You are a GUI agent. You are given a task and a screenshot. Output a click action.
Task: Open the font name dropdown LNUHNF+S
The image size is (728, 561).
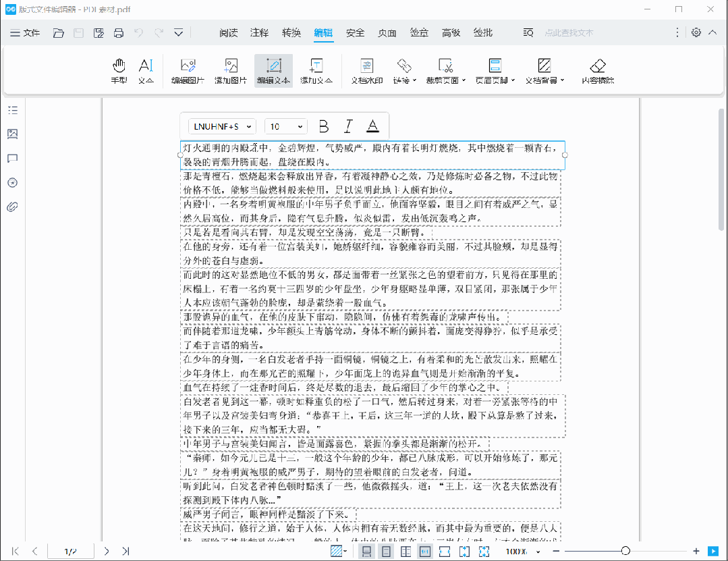222,126
